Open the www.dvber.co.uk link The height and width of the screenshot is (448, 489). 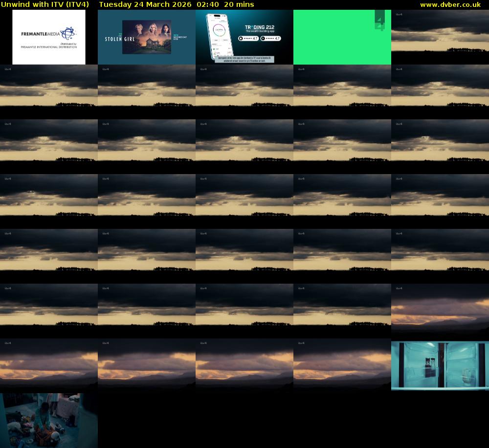pyautogui.click(x=450, y=4)
